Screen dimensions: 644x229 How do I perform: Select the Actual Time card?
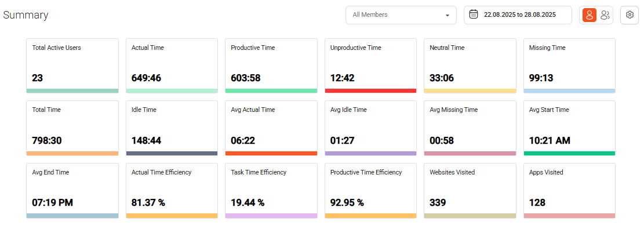click(172, 66)
